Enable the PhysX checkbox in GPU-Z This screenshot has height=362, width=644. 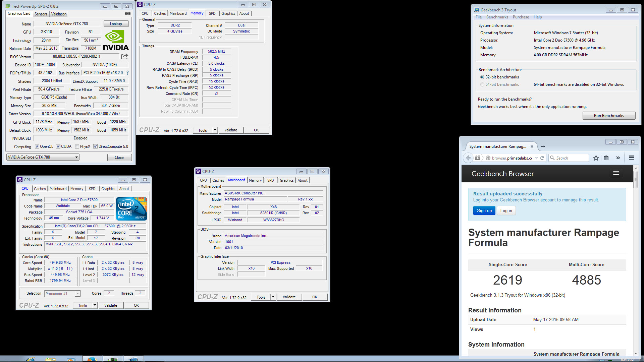(77, 146)
